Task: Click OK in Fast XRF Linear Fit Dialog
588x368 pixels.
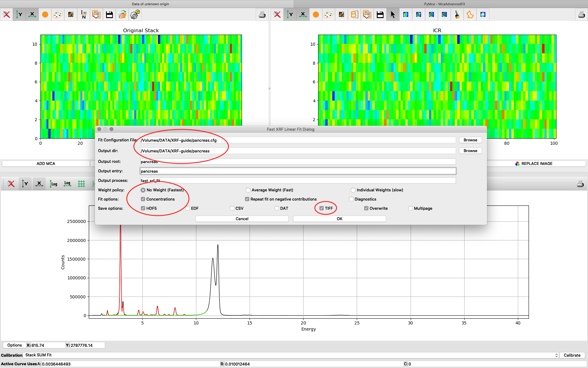Action: pyautogui.click(x=339, y=219)
